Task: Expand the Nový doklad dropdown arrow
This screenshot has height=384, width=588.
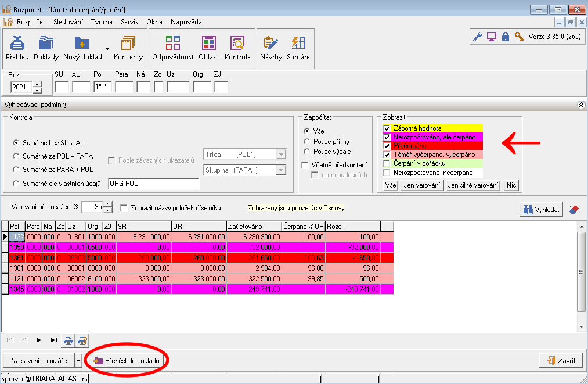Action: coord(107,49)
